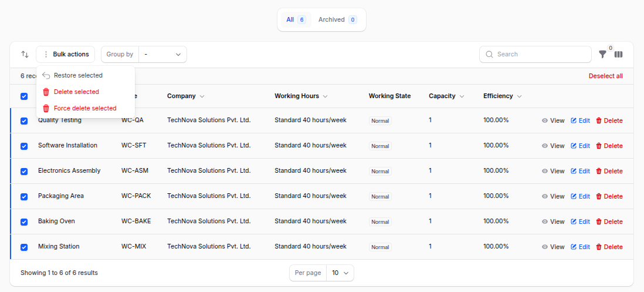Click 100.00% efficiency in Software Installation row
This screenshot has width=644, height=292.
[x=496, y=145]
